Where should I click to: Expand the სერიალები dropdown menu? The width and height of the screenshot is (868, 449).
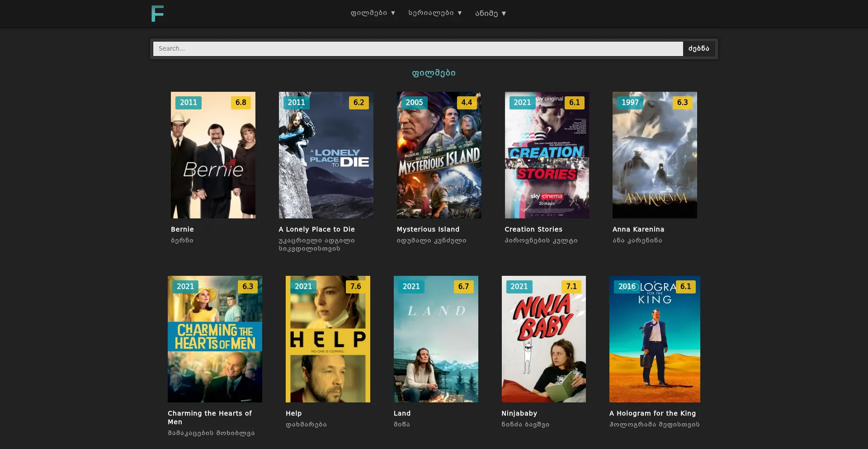pos(435,13)
